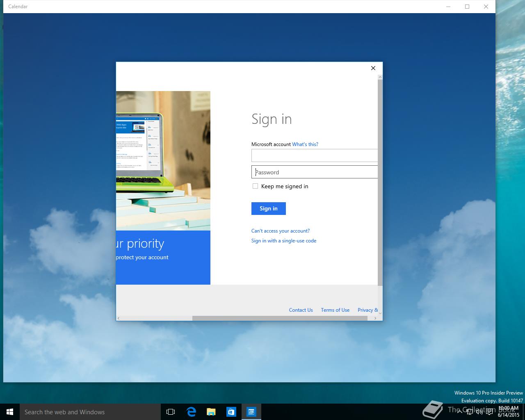Click the protect your account banner text

(142, 258)
